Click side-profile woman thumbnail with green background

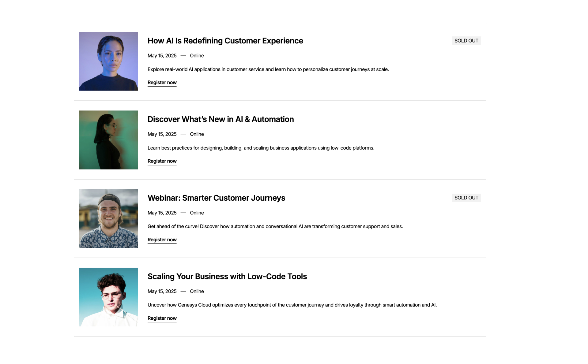tap(108, 140)
